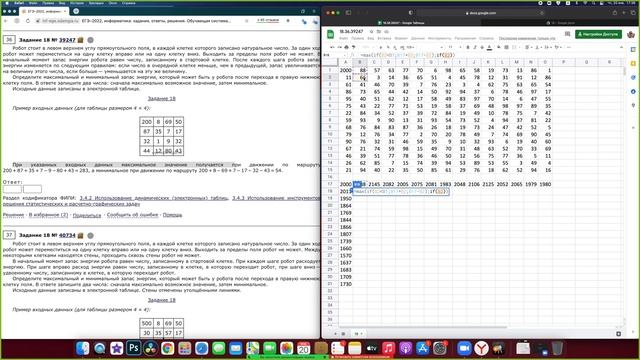640x360 pixels.
Task: Open Finder from the Dock
Action: pos(82,348)
